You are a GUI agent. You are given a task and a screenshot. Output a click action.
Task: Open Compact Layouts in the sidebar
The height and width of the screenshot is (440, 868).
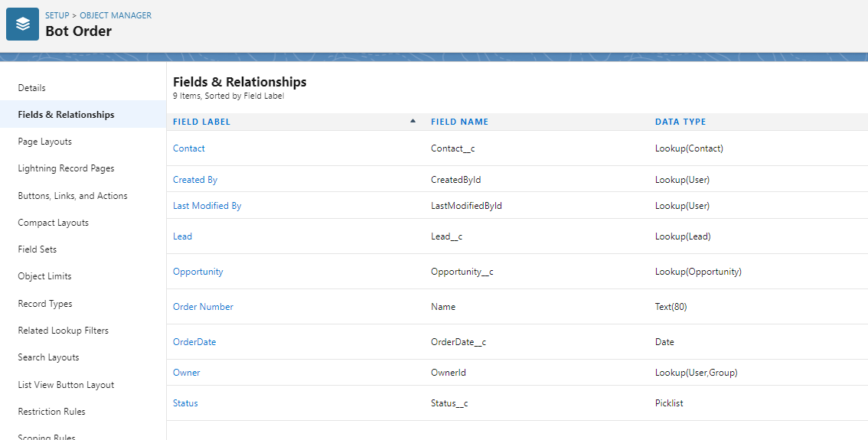(x=54, y=223)
